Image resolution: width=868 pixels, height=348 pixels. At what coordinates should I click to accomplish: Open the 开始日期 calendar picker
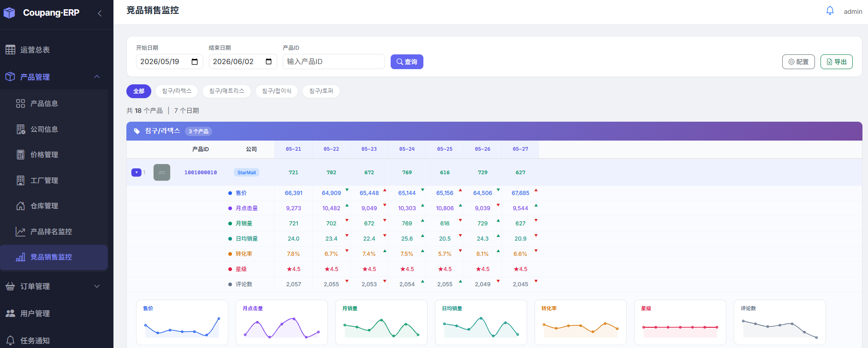(x=195, y=62)
